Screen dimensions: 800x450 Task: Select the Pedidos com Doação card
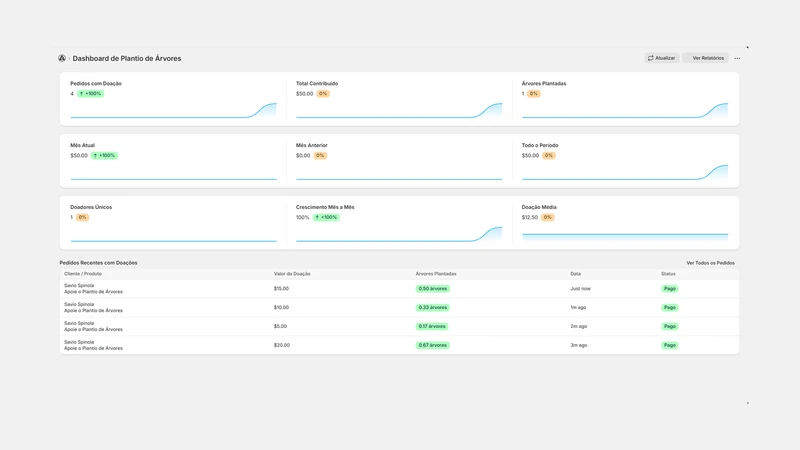pyautogui.click(x=173, y=99)
